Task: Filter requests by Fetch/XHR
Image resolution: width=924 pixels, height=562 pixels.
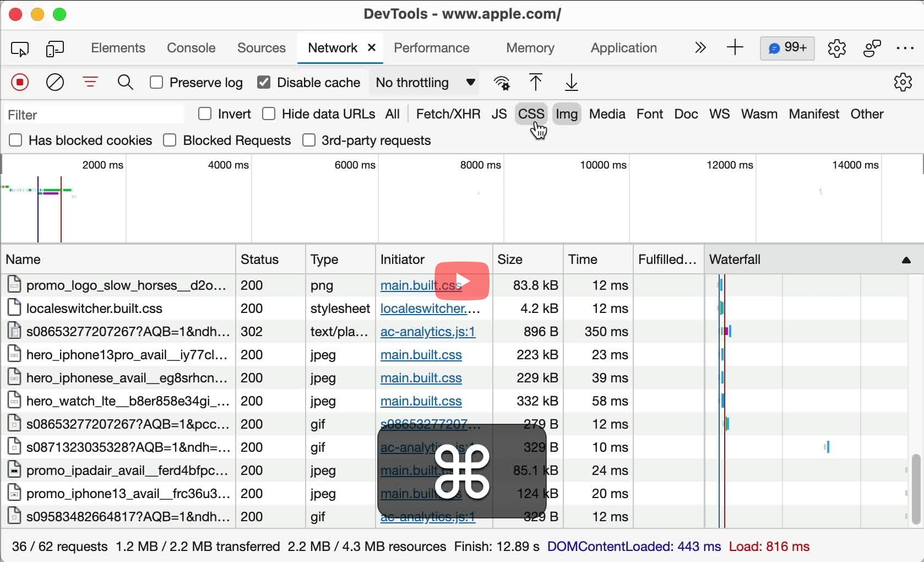Action: point(448,114)
